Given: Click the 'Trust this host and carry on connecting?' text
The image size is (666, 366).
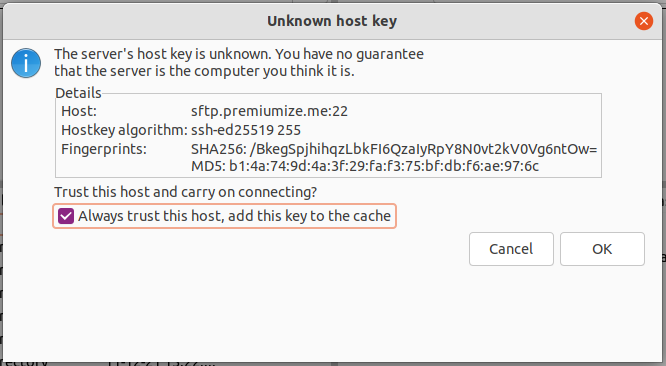Looking at the screenshot, I should (x=186, y=192).
